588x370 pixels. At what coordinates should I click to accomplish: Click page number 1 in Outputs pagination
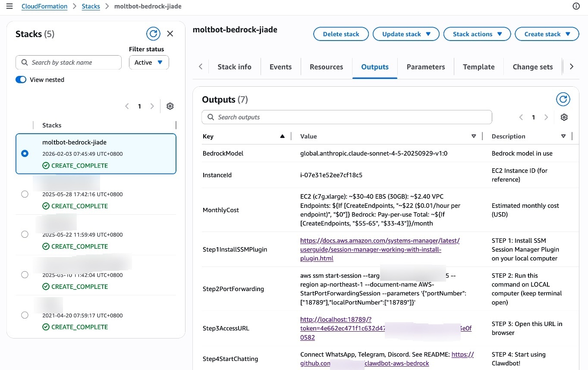pos(534,117)
